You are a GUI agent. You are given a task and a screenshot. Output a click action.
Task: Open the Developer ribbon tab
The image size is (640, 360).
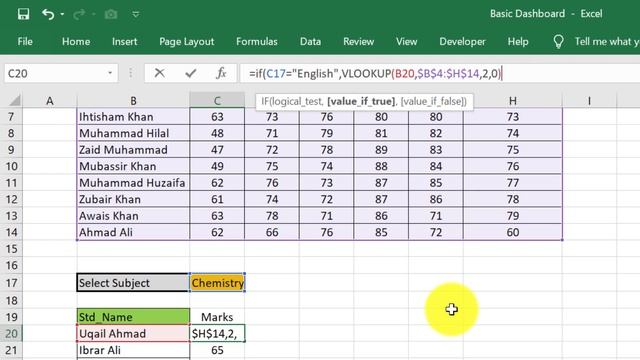tap(462, 41)
